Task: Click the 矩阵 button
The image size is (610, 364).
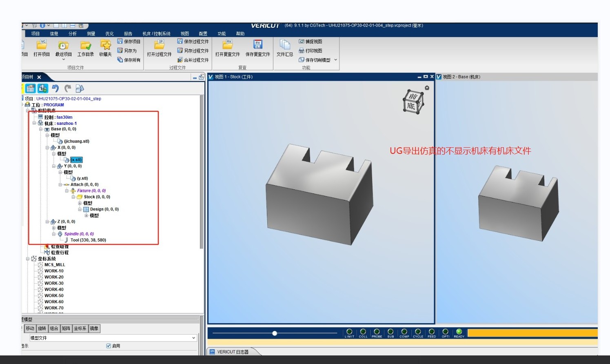Action: click(66, 328)
